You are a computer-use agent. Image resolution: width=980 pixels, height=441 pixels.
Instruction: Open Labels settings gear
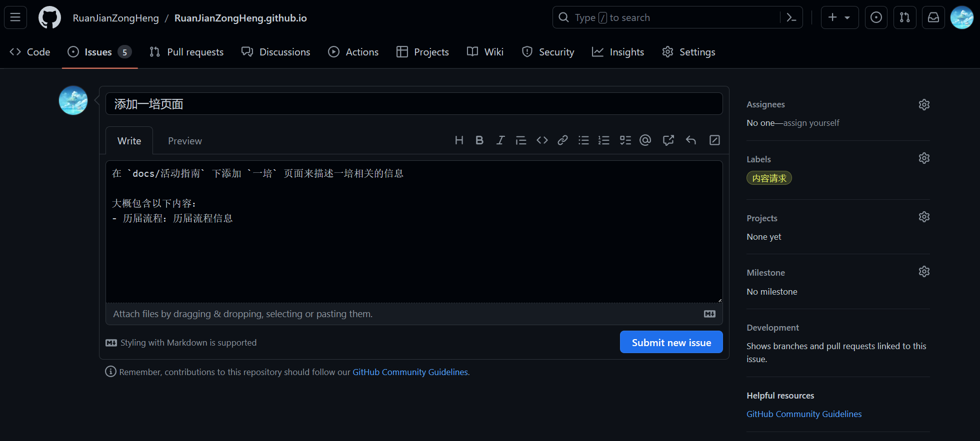(924, 158)
